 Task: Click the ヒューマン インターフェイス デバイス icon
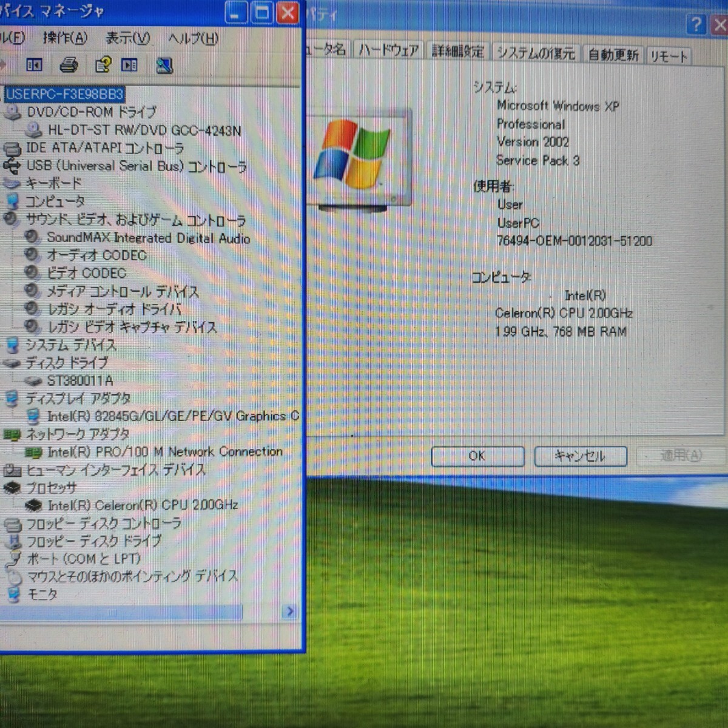pyautogui.click(x=12, y=470)
